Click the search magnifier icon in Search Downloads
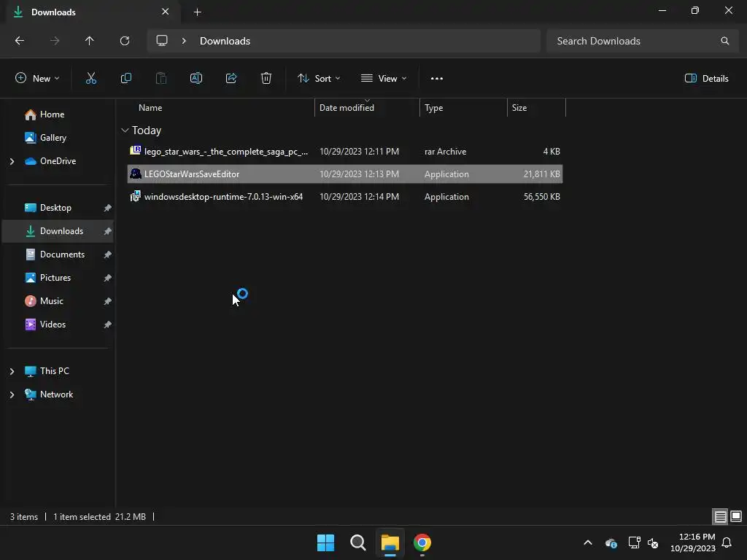This screenshot has height=560, width=747. tap(725, 41)
